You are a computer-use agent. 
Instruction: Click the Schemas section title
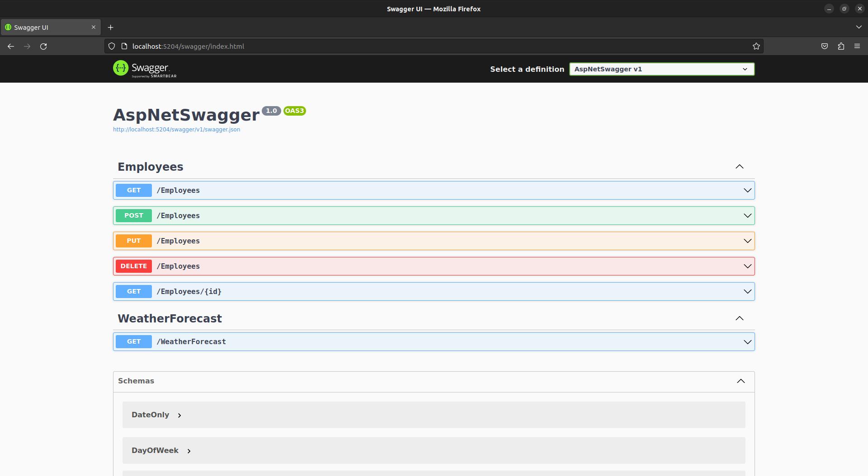pos(136,381)
